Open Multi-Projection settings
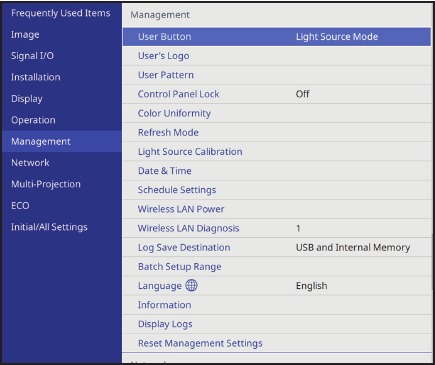This screenshot has width=435, height=365. (x=46, y=184)
